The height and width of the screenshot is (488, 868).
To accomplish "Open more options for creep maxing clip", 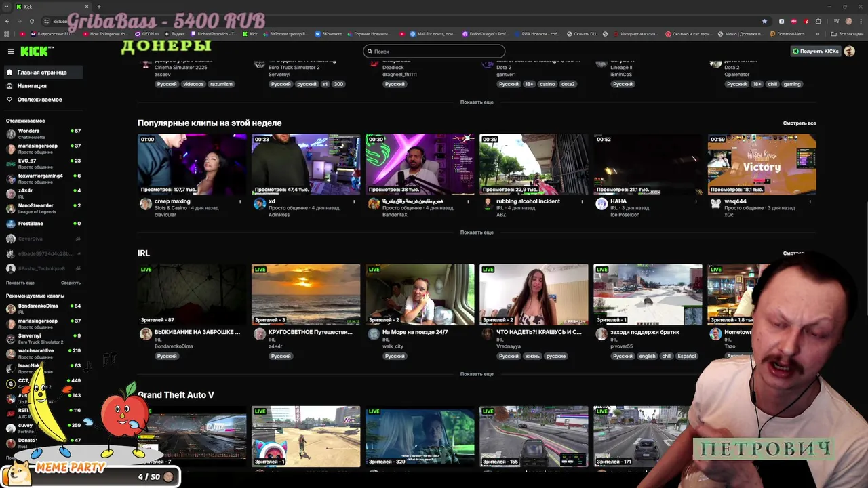I will (240, 201).
